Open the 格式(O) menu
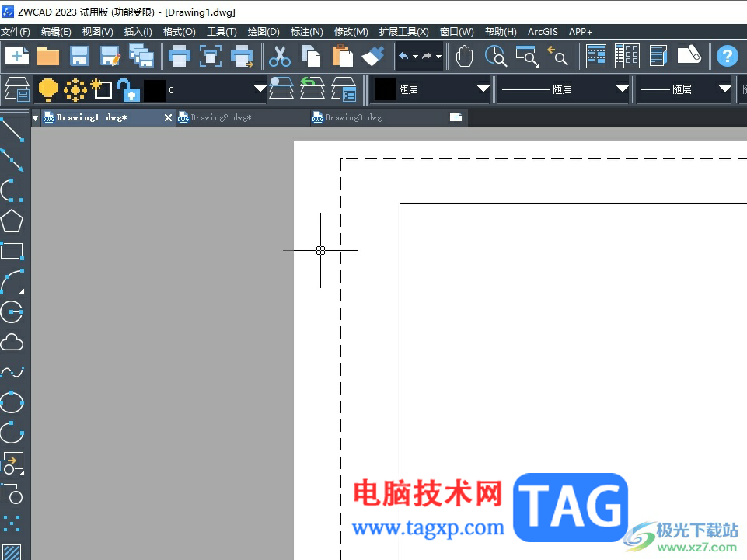The width and height of the screenshot is (747, 560). tap(179, 31)
